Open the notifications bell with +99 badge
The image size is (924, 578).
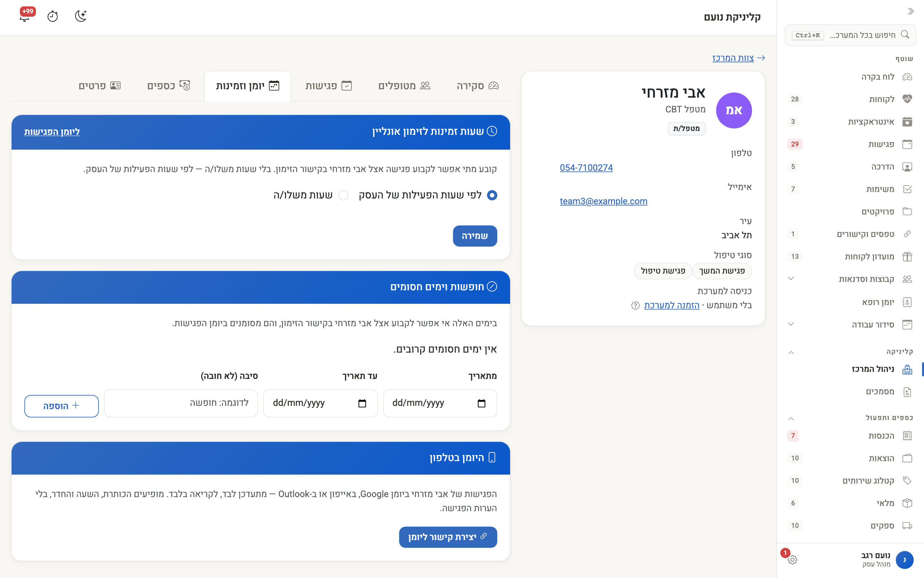(x=25, y=16)
